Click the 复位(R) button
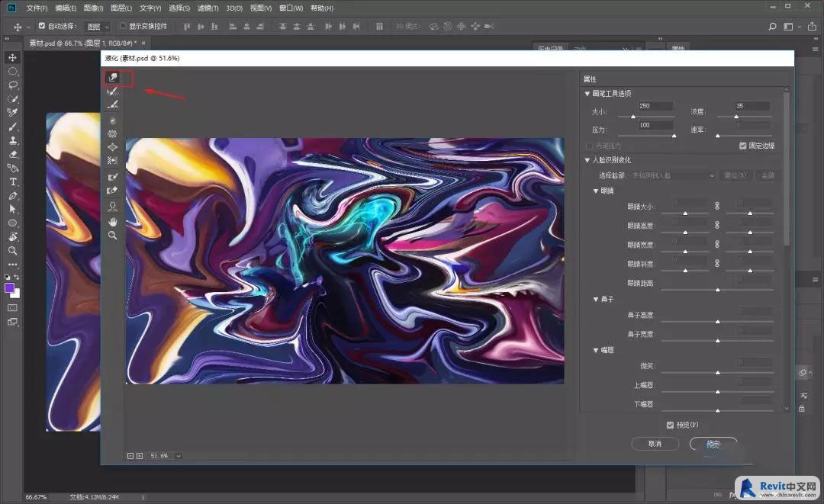The height and width of the screenshot is (504, 824). pos(735,175)
